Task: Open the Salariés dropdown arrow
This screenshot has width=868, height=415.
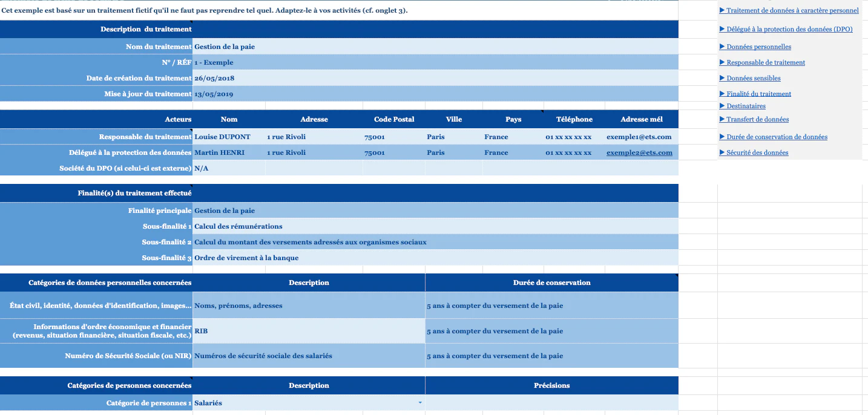Action: pos(420,403)
